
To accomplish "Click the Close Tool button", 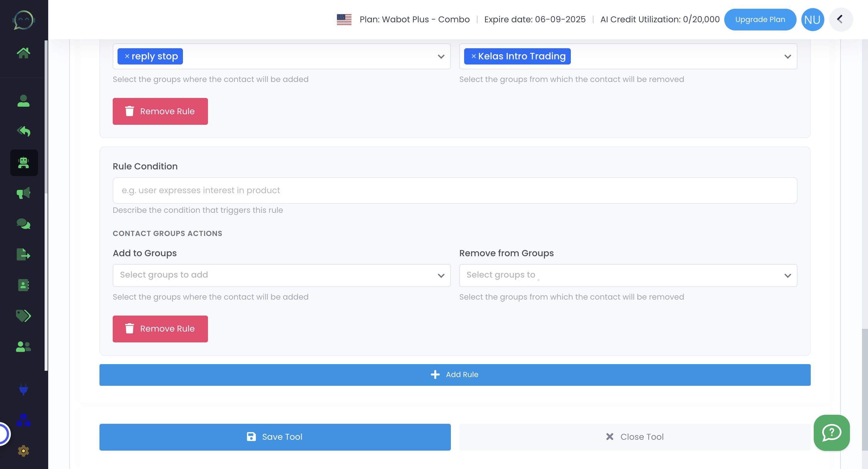I will (634, 437).
